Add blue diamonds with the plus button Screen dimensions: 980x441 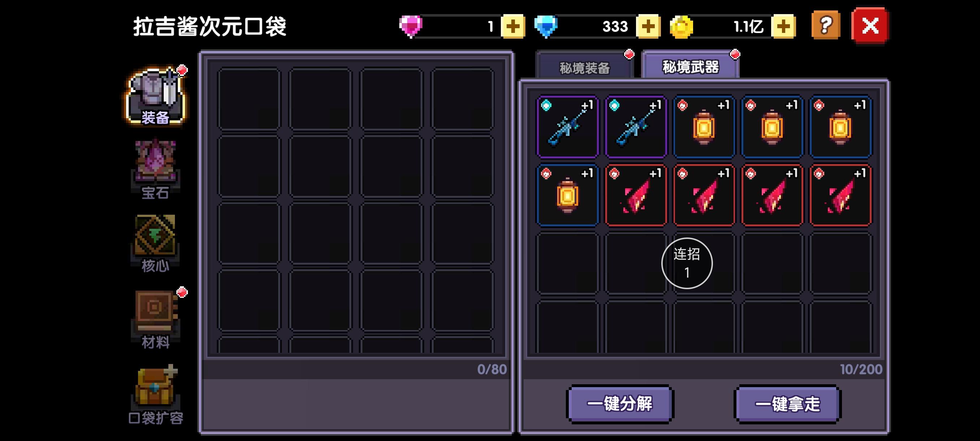pyautogui.click(x=648, y=26)
